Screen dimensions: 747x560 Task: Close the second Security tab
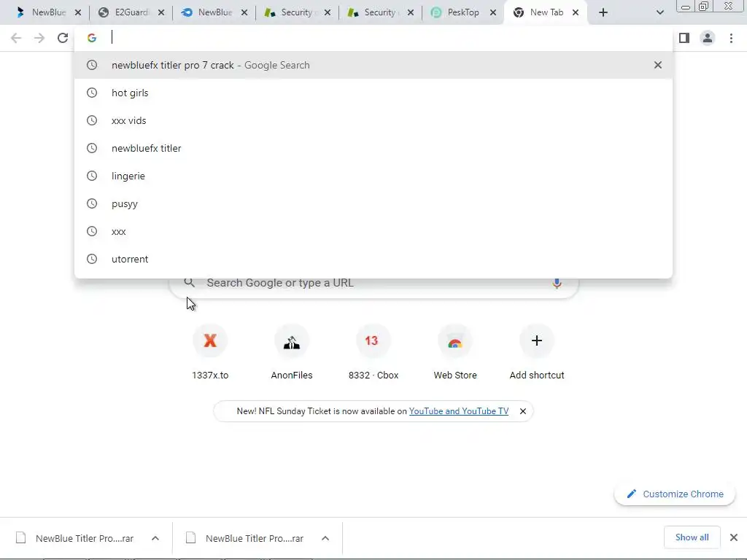[x=411, y=12]
